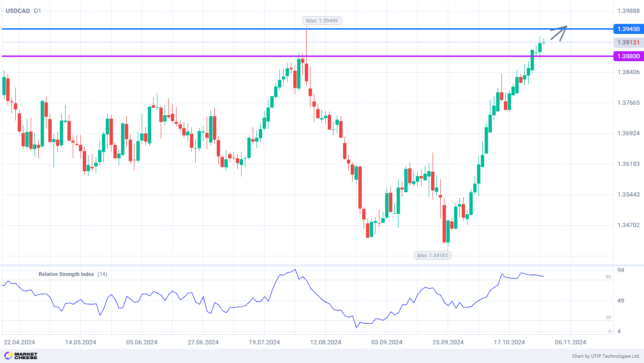Click the 1.36183 price axis label
The height and width of the screenshot is (363, 644).
628,164
